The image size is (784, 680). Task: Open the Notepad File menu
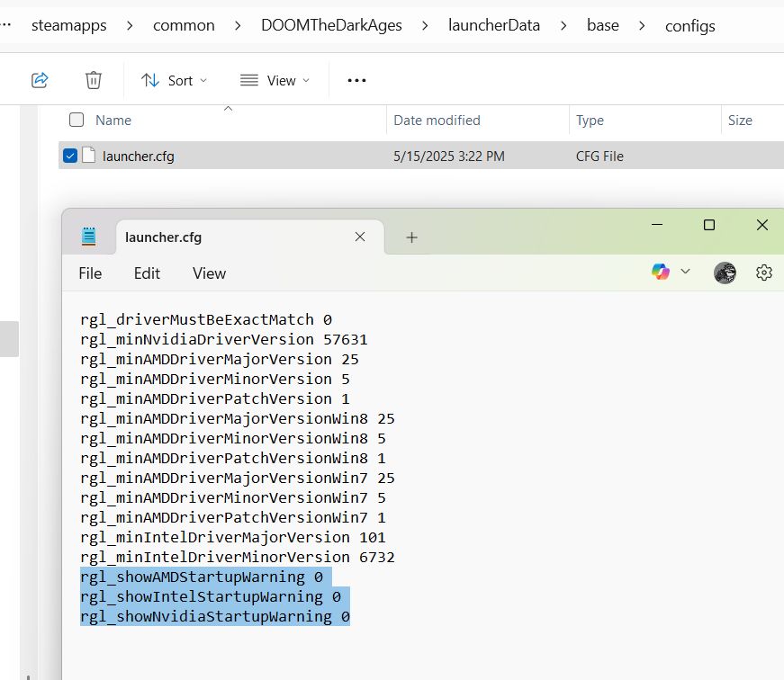90,273
